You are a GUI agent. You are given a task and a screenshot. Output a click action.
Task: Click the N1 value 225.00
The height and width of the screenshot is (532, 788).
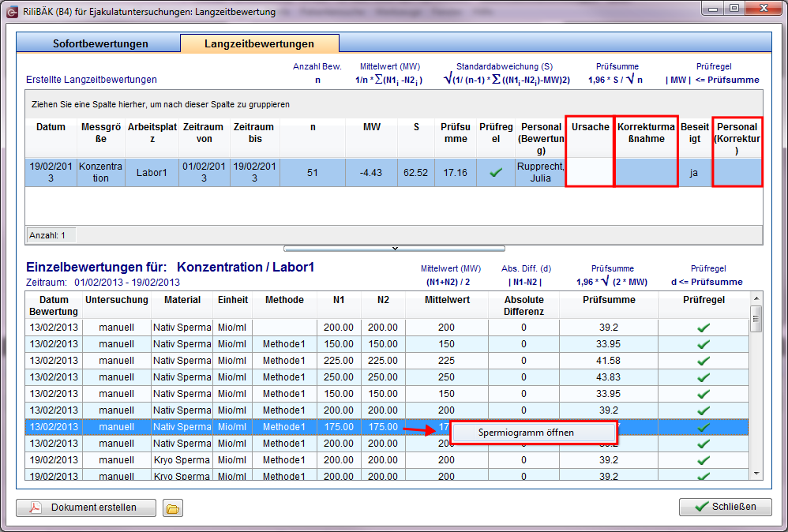[339, 361]
